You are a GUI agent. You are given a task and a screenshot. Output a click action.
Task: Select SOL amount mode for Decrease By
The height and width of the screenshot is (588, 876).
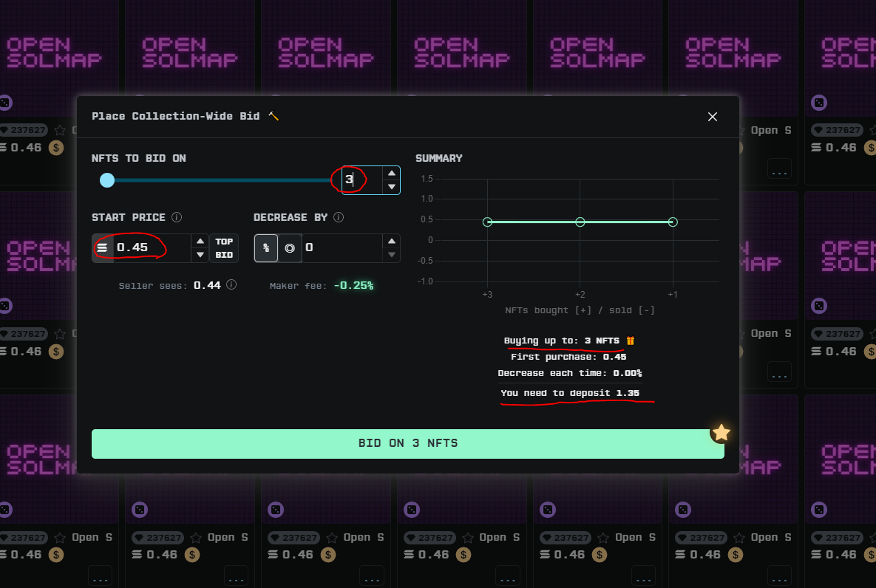290,248
